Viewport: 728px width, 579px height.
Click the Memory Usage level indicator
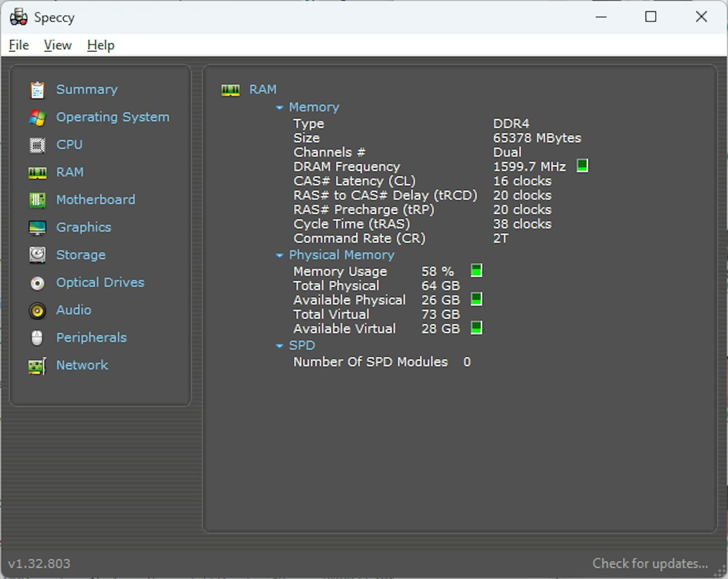click(477, 271)
